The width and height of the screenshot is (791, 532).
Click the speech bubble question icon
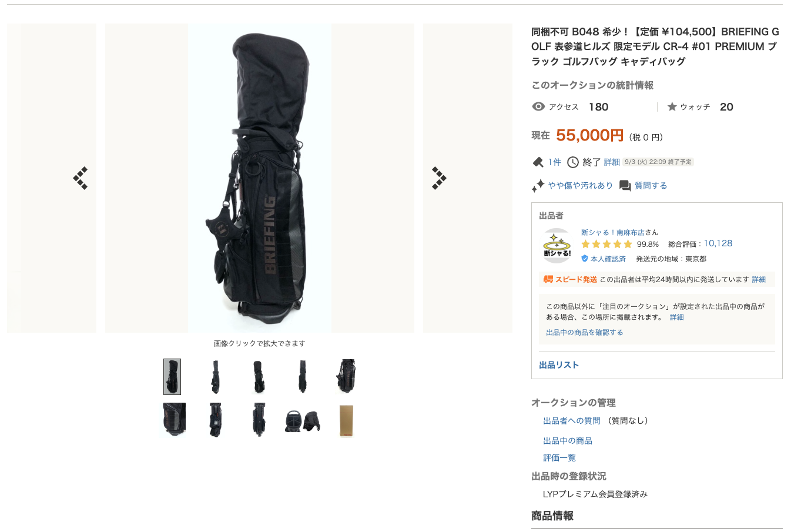click(625, 186)
